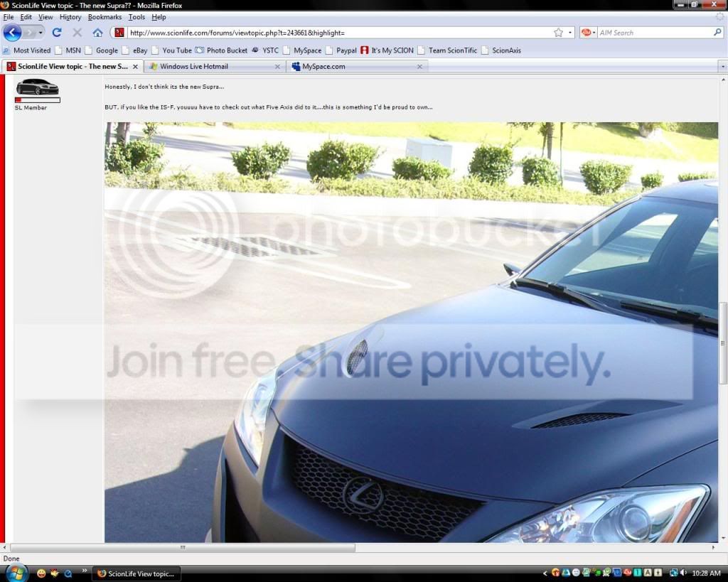
Task: Click the search magnifier icon
Action: coord(717,33)
